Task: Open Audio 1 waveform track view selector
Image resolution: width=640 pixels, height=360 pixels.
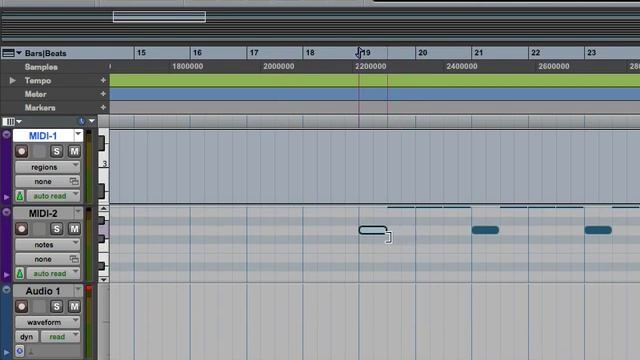Action: click(x=47, y=322)
